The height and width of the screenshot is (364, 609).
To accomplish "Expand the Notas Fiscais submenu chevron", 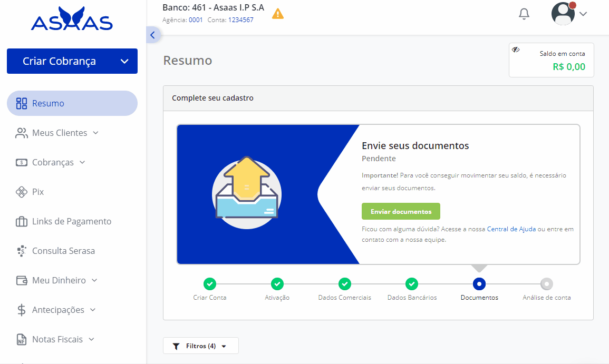I will 91,339.
